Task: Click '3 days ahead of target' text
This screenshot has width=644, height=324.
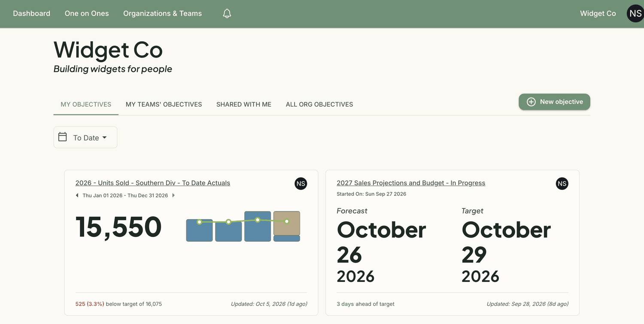Action: [x=365, y=304]
